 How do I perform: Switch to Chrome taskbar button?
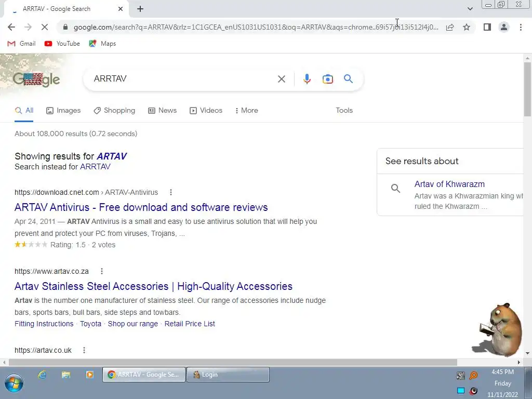(x=144, y=375)
